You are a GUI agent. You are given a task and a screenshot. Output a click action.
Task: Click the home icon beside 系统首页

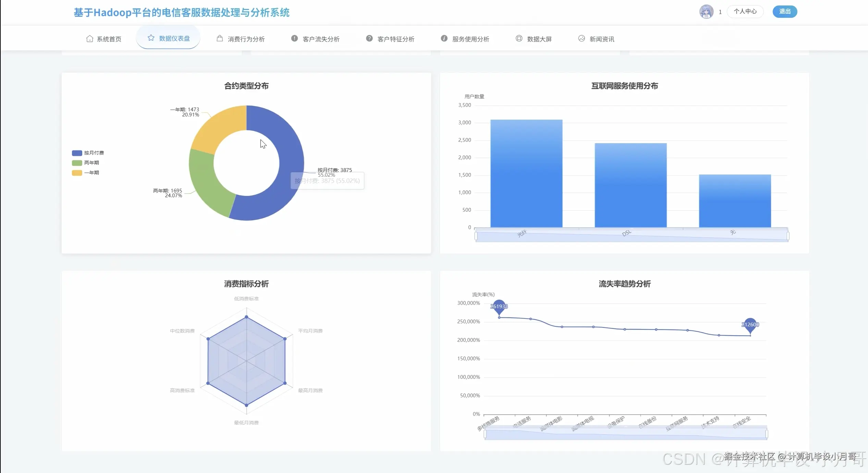[x=90, y=38]
